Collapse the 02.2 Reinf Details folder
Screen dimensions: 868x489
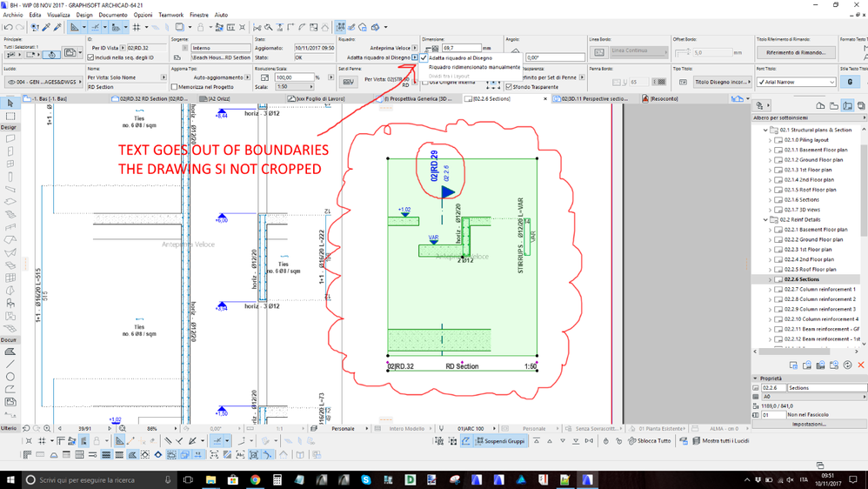pos(765,220)
